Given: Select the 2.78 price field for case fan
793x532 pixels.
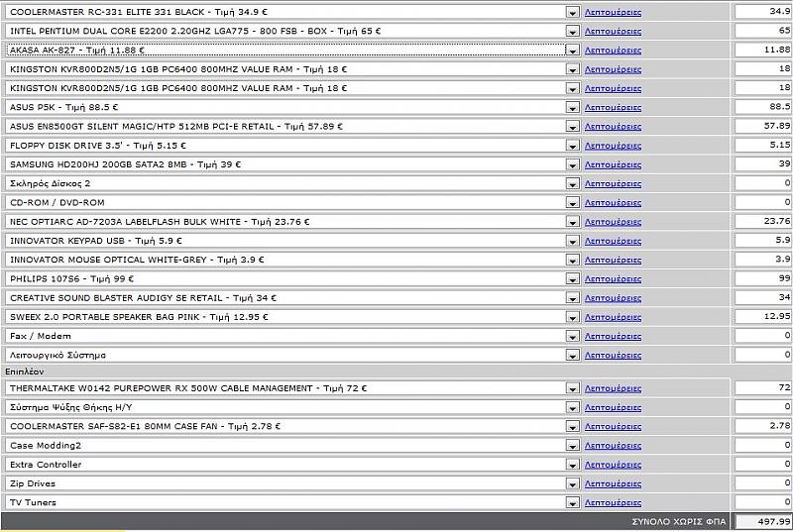Looking at the screenshot, I should [x=763, y=426].
